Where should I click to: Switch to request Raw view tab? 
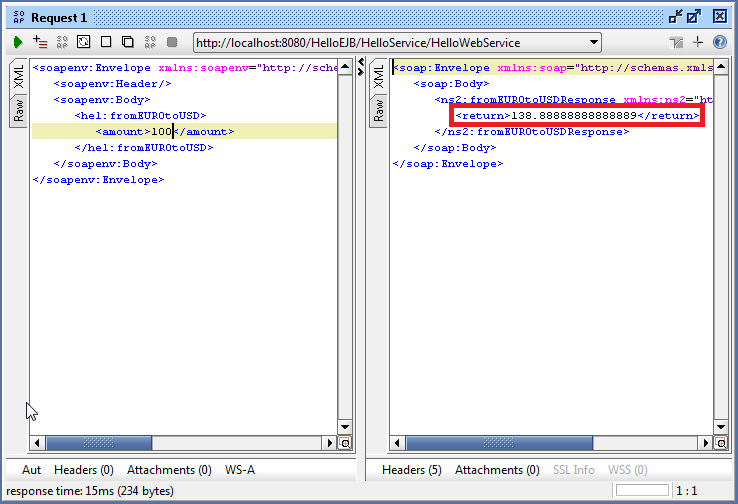19,110
